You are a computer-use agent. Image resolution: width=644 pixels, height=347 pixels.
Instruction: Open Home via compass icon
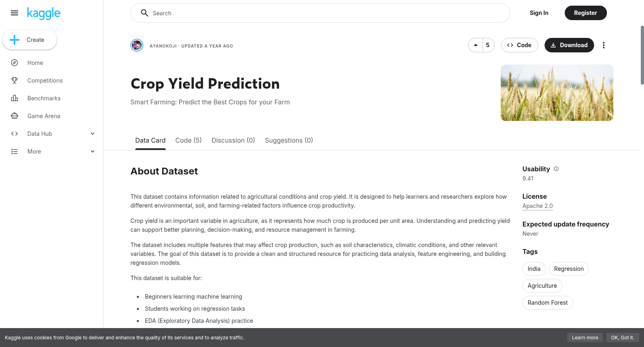pos(14,63)
